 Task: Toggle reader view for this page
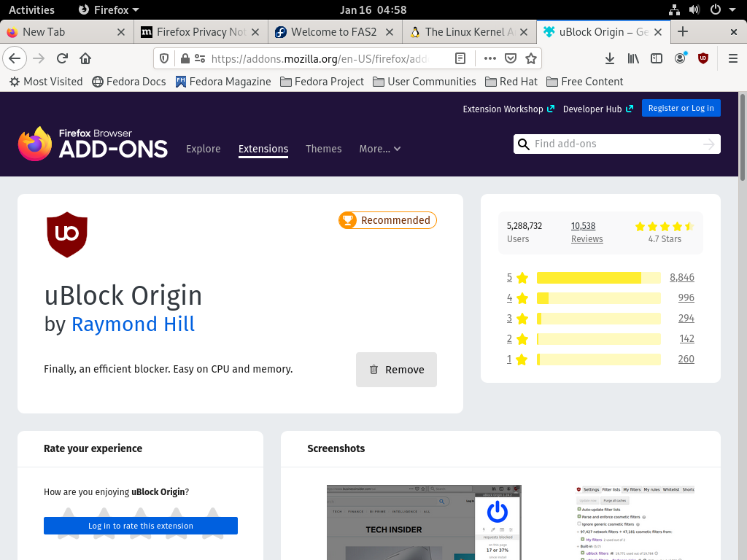[460, 58]
